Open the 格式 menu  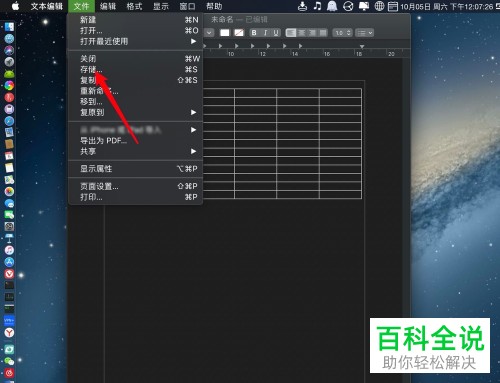[134, 6]
